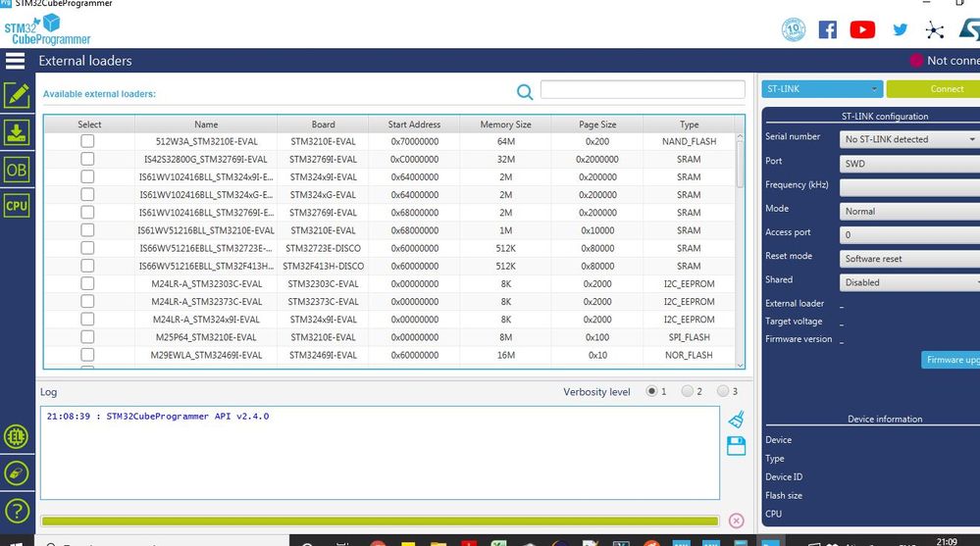The width and height of the screenshot is (980, 546).
Task: Tick M29EWLA_STM32469I-EVAL checkbox
Action: click(87, 355)
